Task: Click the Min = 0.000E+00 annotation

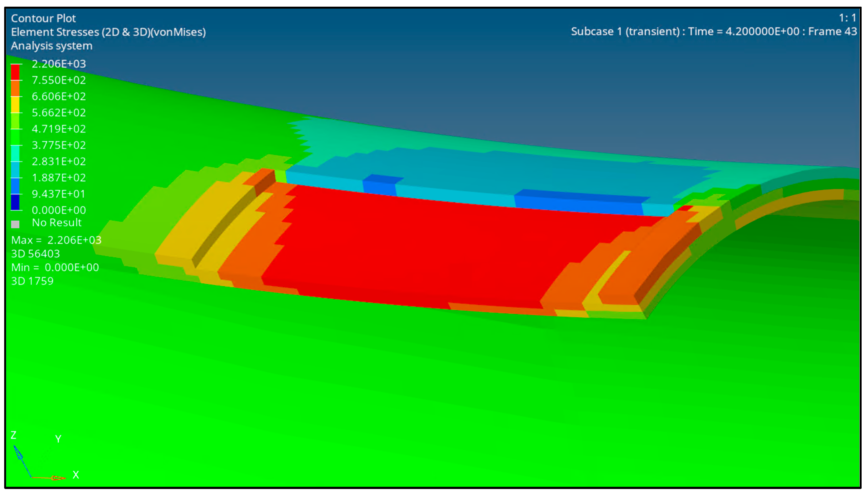Action: pyautogui.click(x=55, y=267)
